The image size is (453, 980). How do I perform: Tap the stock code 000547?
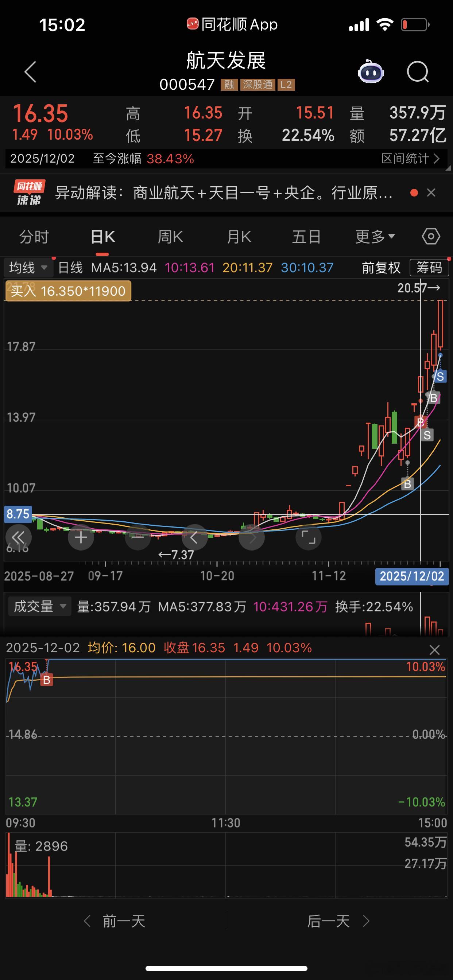pos(187,85)
